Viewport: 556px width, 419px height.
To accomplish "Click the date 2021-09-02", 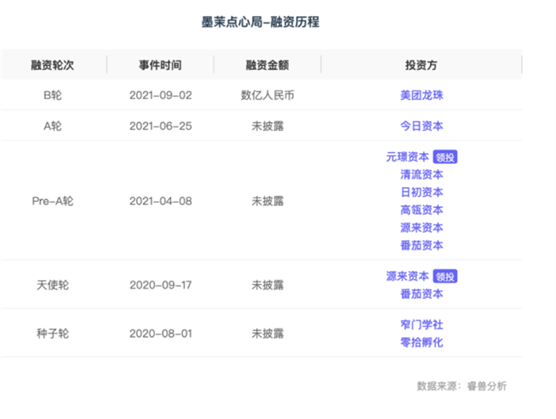I will pyautogui.click(x=161, y=95).
